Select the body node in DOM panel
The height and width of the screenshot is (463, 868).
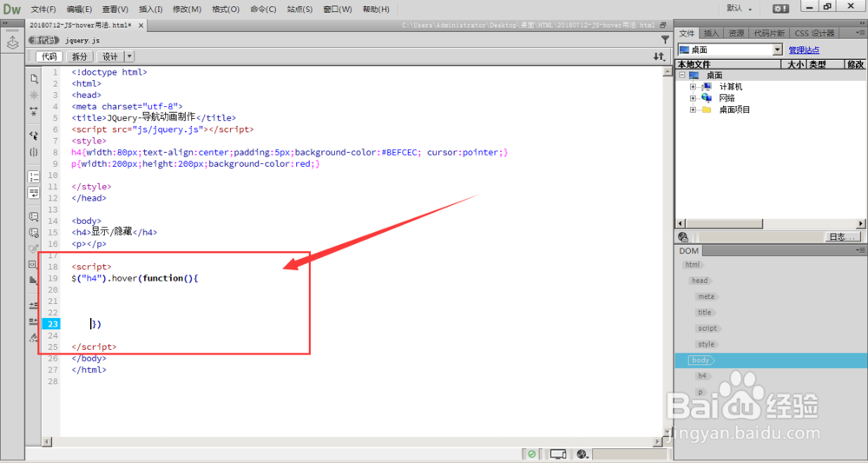[700, 360]
